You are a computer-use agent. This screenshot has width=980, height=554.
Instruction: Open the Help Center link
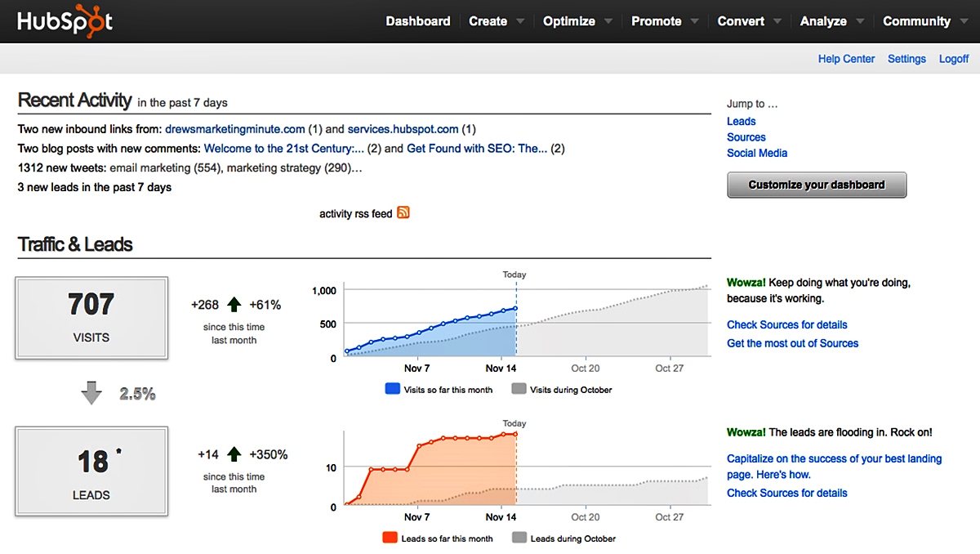(x=846, y=59)
